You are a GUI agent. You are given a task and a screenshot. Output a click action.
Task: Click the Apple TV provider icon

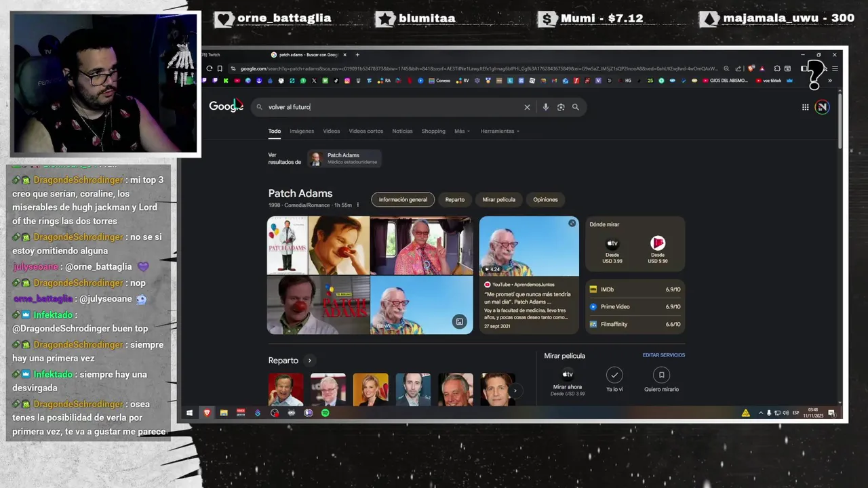click(x=612, y=243)
